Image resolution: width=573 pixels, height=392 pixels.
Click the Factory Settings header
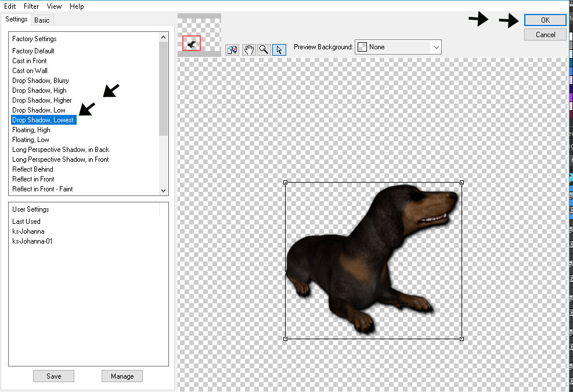(34, 39)
